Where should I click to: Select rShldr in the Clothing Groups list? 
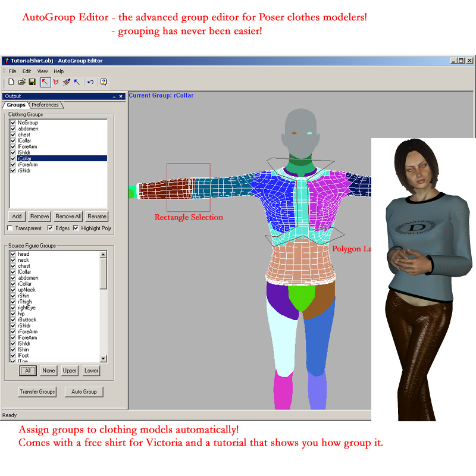coord(24,171)
